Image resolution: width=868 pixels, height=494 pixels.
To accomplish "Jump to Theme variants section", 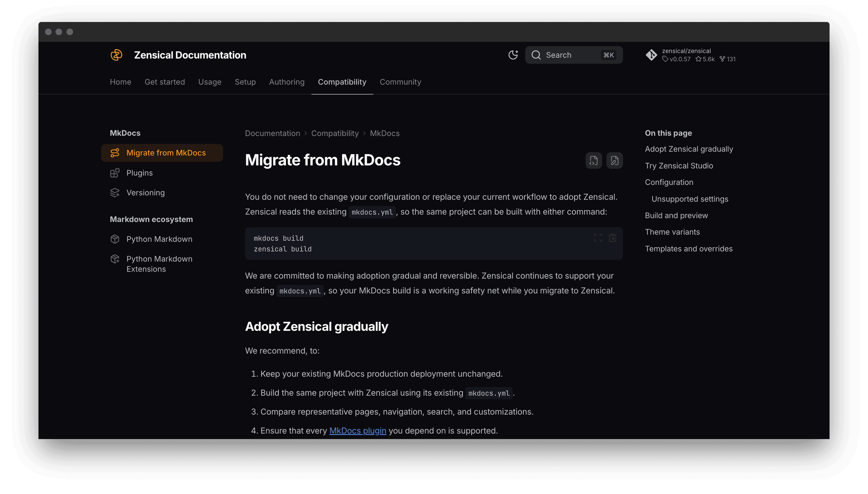I will click(x=672, y=232).
